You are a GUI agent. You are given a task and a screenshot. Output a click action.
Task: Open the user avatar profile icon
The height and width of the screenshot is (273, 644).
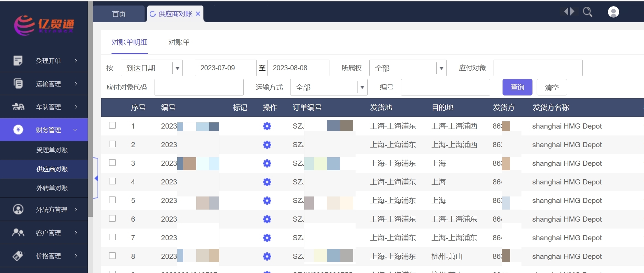click(613, 12)
